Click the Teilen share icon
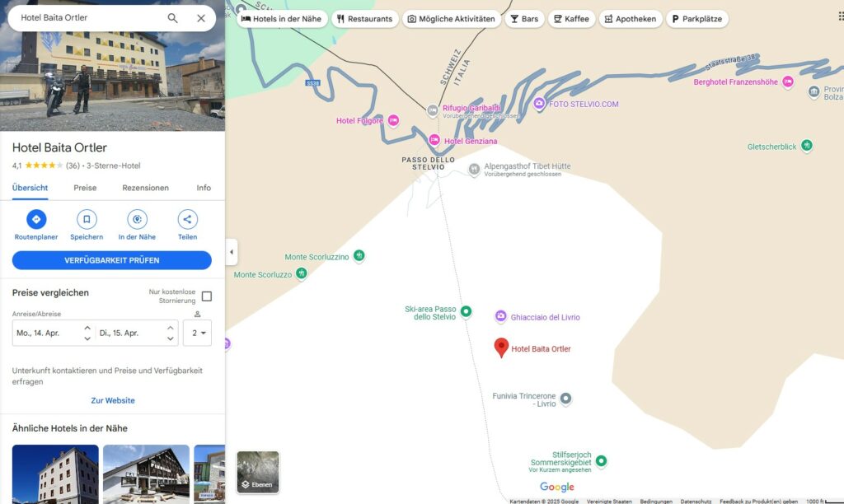This screenshot has width=844, height=504. click(x=187, y=219)
